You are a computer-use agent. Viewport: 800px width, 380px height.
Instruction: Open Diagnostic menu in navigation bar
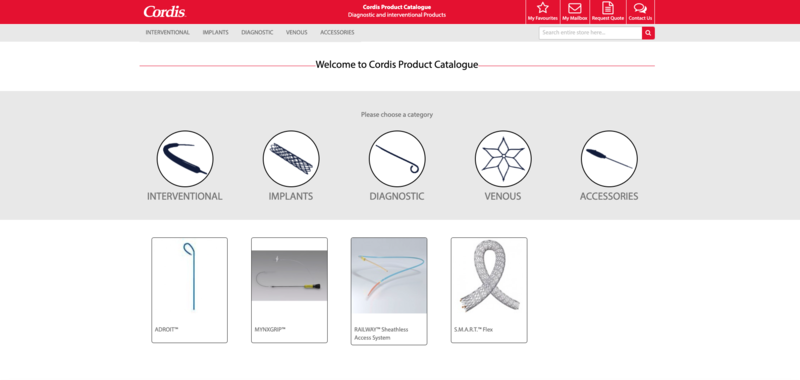(257, 33)
